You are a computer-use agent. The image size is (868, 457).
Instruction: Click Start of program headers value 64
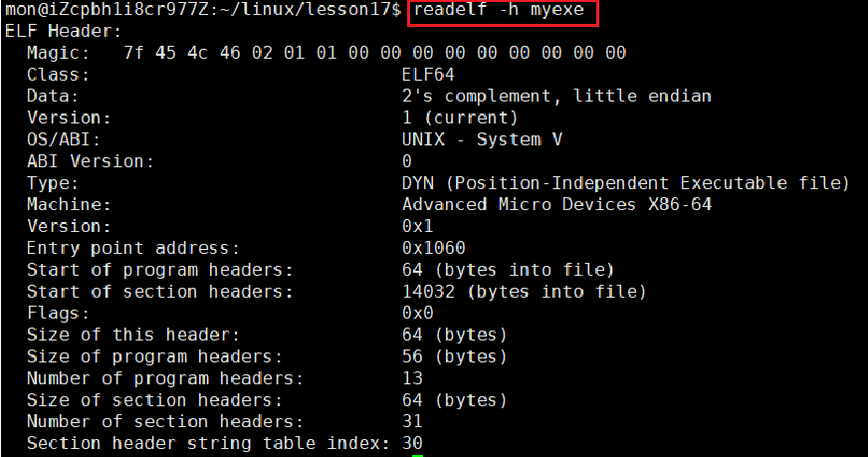click(x=412, y=270)
